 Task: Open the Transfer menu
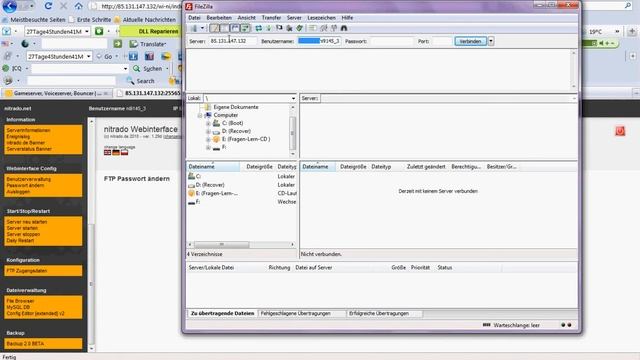pyautogui.click(x=271, y=18)
